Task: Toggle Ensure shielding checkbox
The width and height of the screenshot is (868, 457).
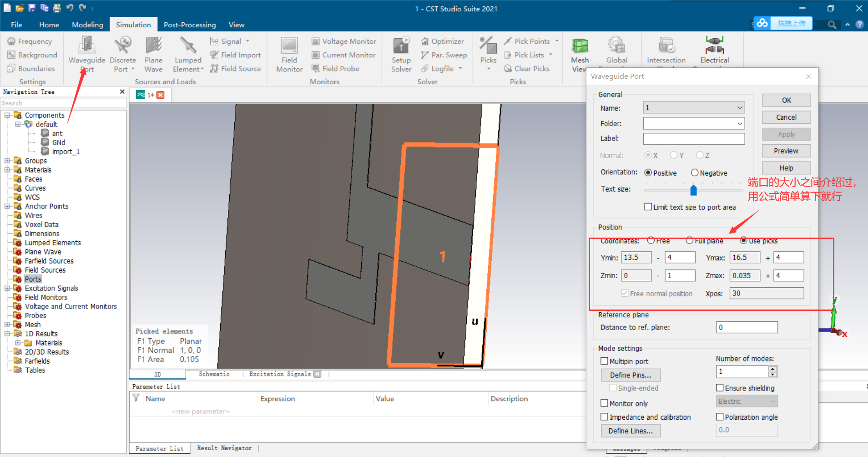Action: tap(720, 388)
